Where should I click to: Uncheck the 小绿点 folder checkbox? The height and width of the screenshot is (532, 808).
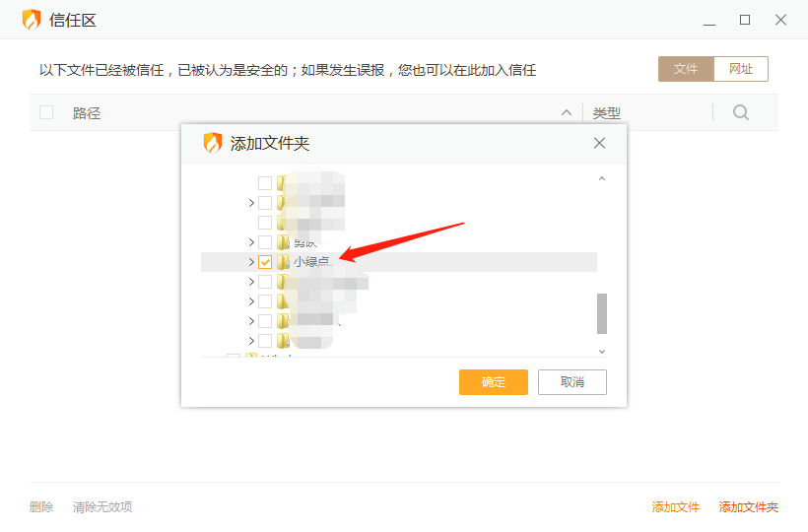coord(265,262)
